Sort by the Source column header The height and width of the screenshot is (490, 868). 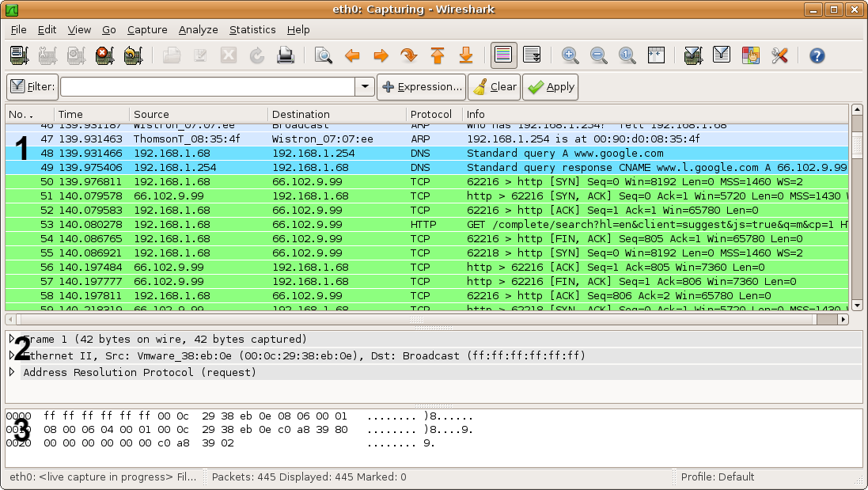pos(198,115)
